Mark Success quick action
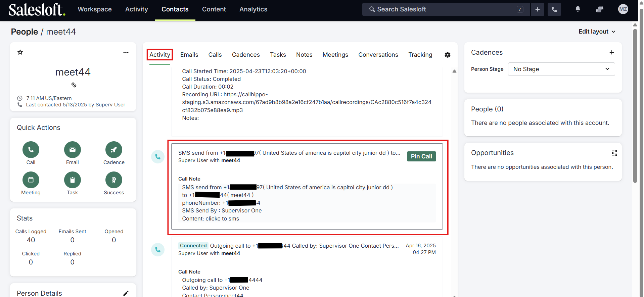644x297 pixels. tap(114, 180)
